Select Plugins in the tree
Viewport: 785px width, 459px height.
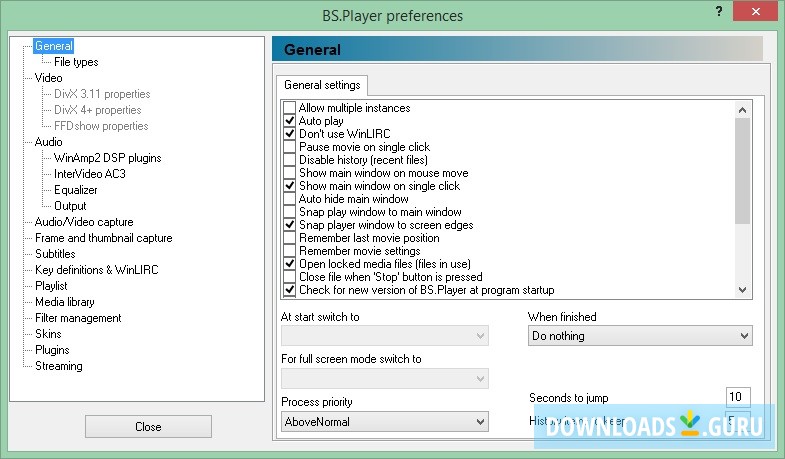coord(52,350)
